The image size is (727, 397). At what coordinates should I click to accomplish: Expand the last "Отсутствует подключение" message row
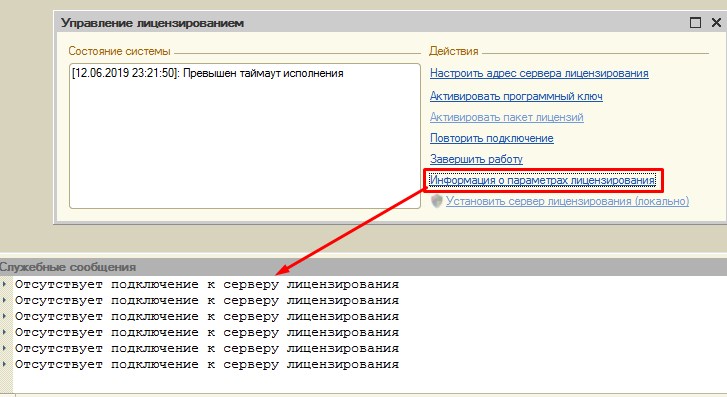tap(4, 364)
